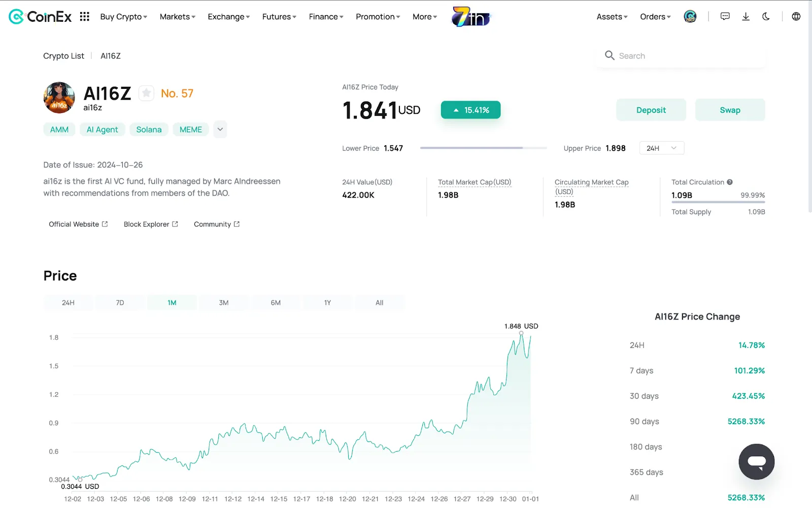Screen dimensions: 812x508
Task: Click the search magnifier icon
Action: [x=610, y=55]
